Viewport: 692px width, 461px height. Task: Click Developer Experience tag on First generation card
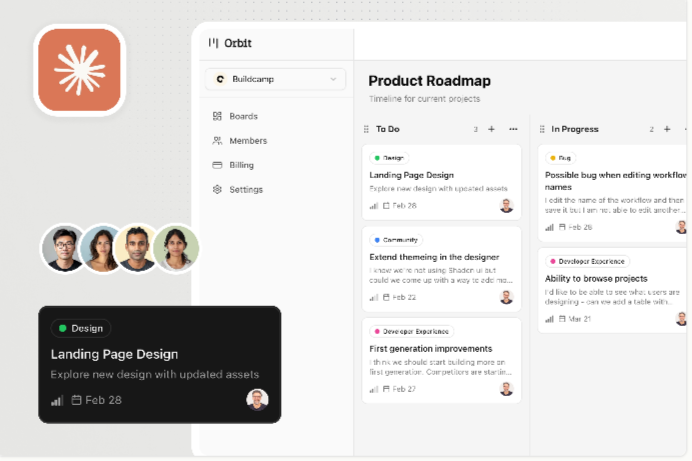411,331
